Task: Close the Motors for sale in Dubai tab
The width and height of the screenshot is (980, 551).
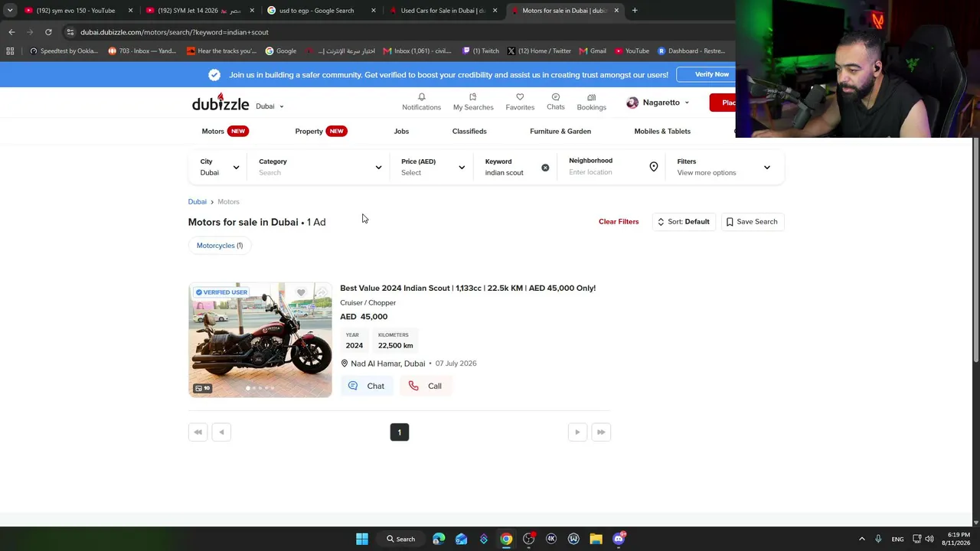Action: tap(616, 11)
